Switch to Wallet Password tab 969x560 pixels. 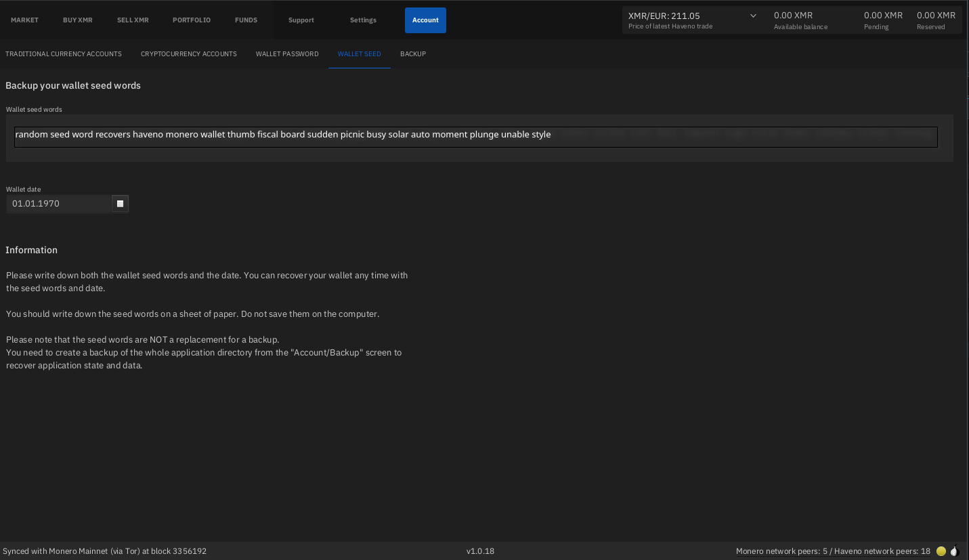[x=287, y=54]
